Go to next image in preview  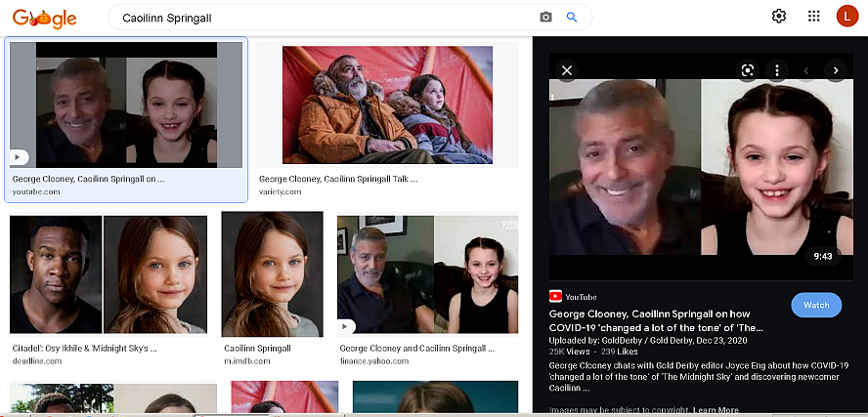(836, 70)
